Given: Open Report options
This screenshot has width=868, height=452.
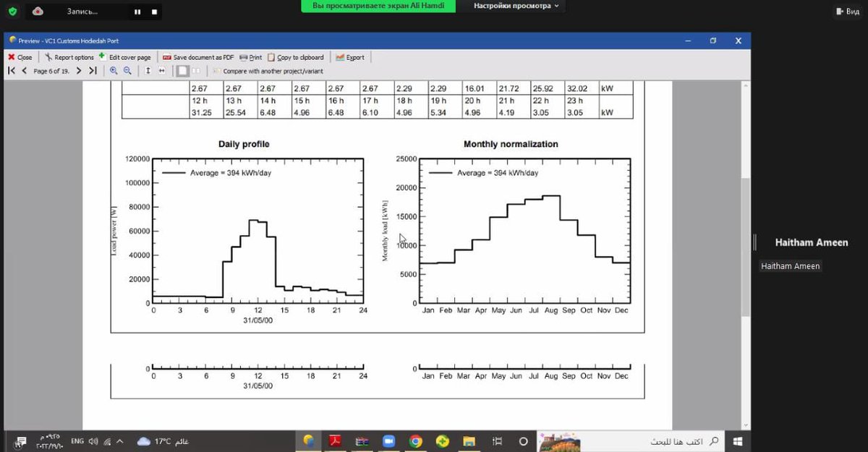Looking at the screenshot, I should [x=69, y=57].
